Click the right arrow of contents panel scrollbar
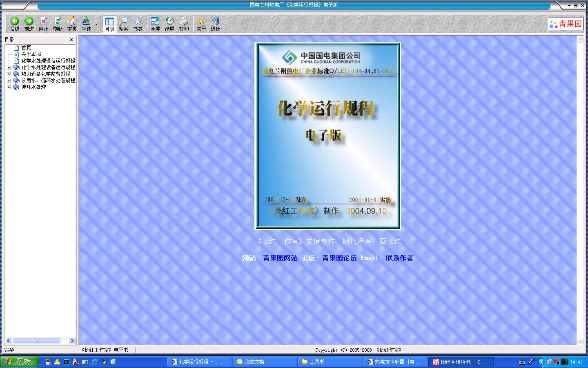This screenshot has width=588, height=368. click(72, 341)
